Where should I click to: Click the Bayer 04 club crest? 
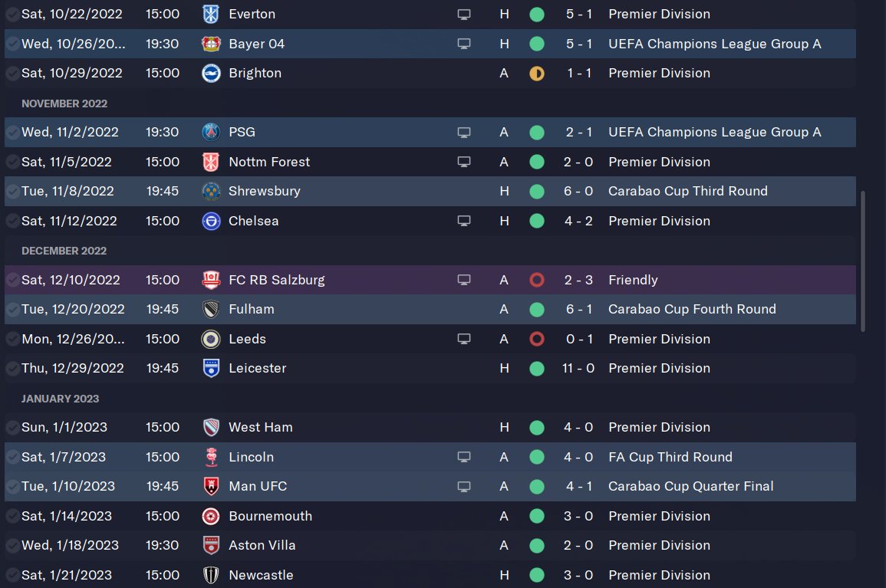coord(210,44)
